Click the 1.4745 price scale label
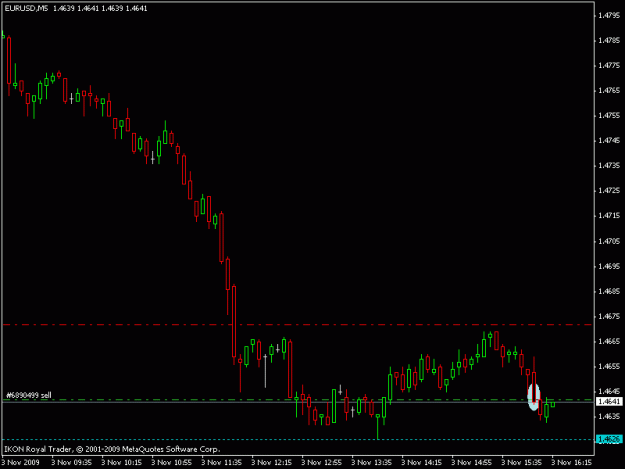Image resolution: width=625 pixels, height=469 pixels. [x=609, y=140]
